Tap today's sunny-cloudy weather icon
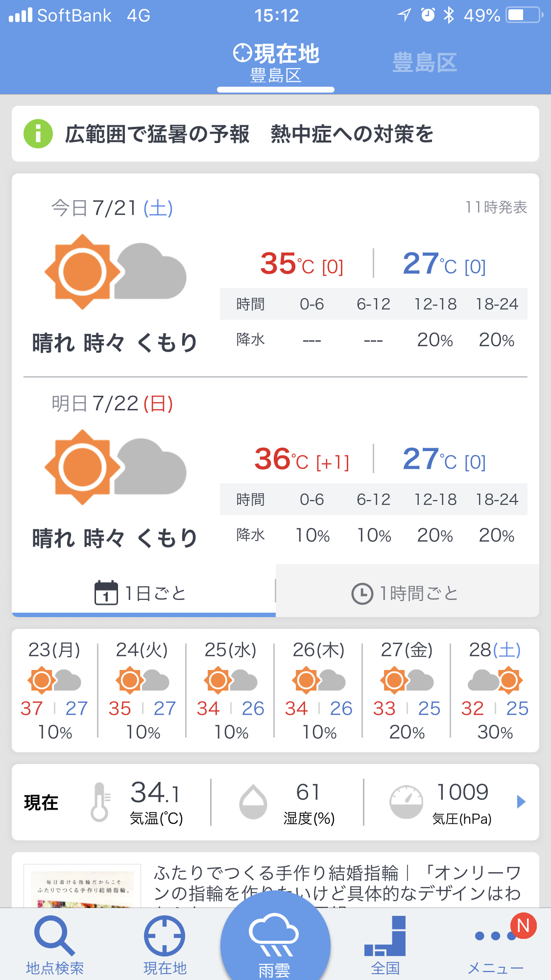 click(x=115, y=272)
